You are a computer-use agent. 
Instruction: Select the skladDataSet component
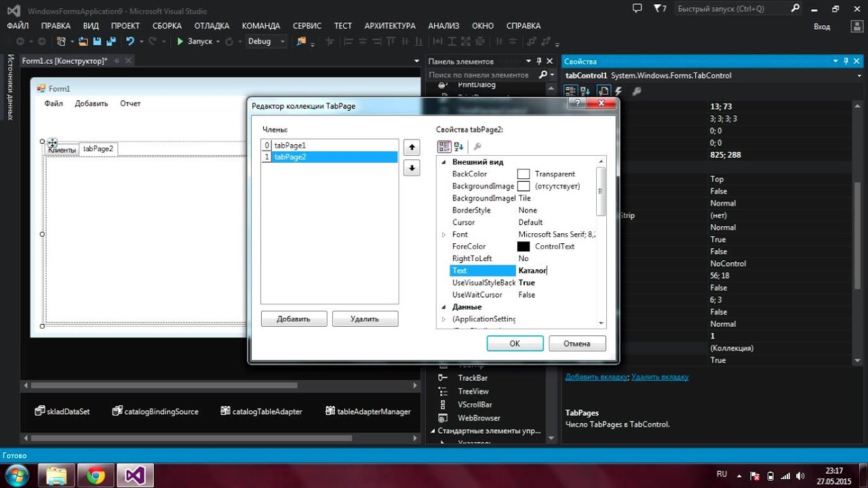[x=62, y=411]
